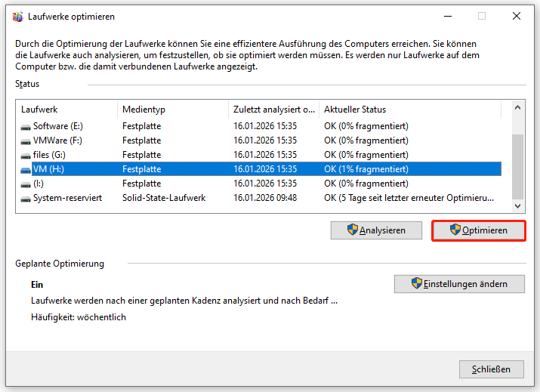Sort by the Medientyp column header

pos(173,110)
